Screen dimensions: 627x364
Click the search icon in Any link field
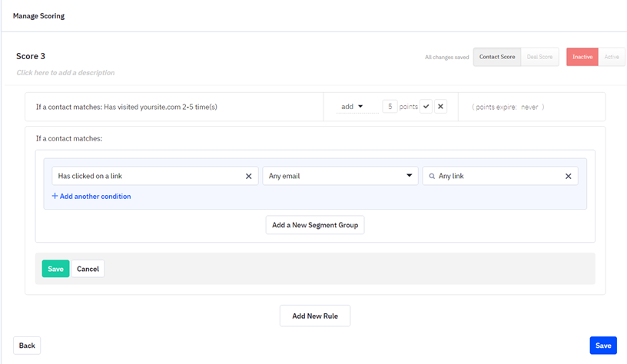click(432, 176)
